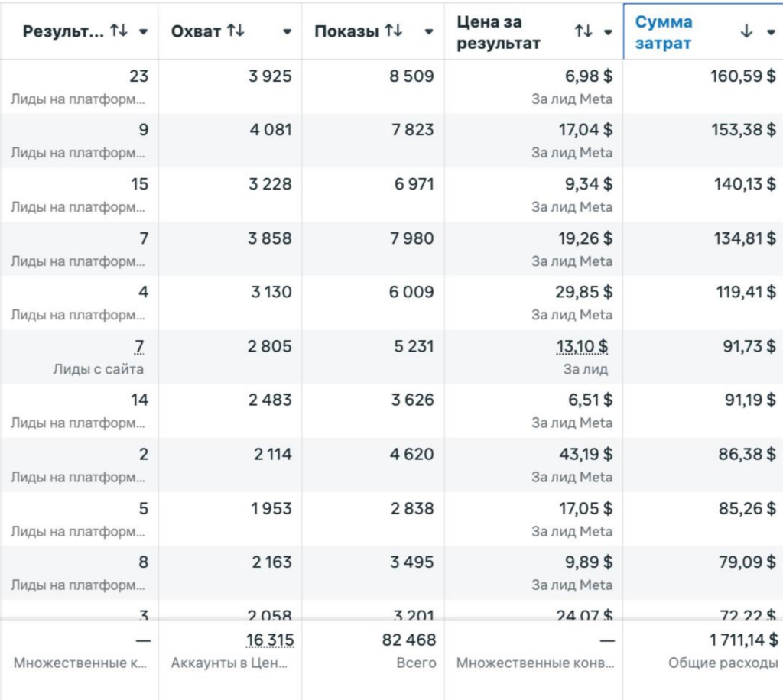This screenshot has width=783, height=700.
Task: Click sort arrows in Цена за результат column
Action: 583,31
